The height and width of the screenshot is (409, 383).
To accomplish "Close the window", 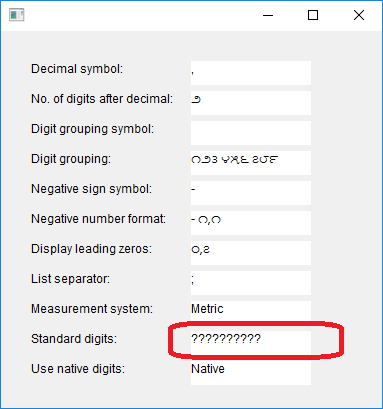I will pyautogui.click(x=359, y=15).
